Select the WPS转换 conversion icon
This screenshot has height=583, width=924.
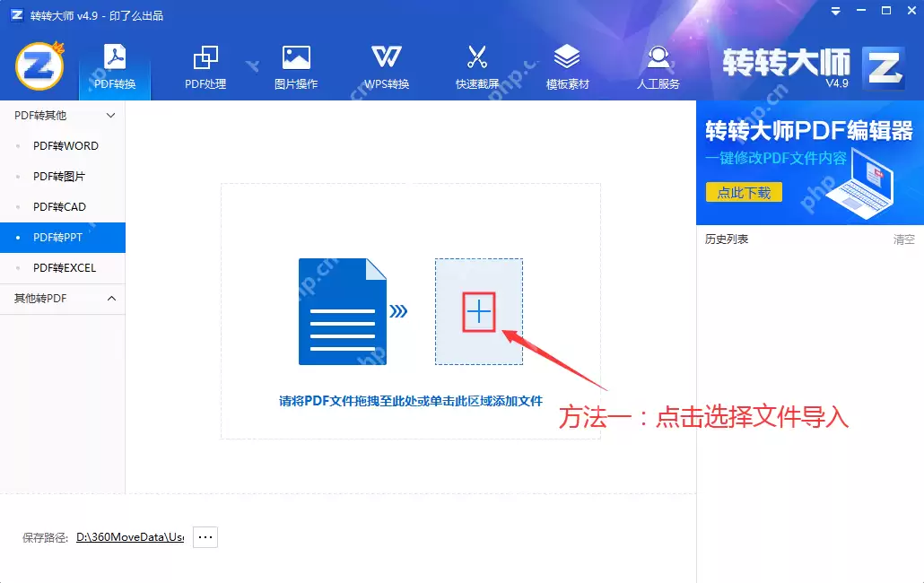pos(386,63)
